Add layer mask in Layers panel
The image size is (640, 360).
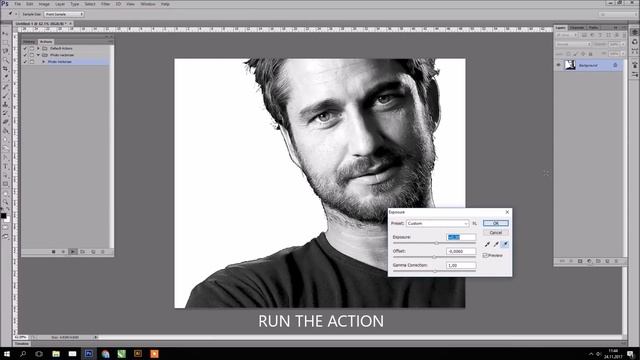tap(580, 261)
